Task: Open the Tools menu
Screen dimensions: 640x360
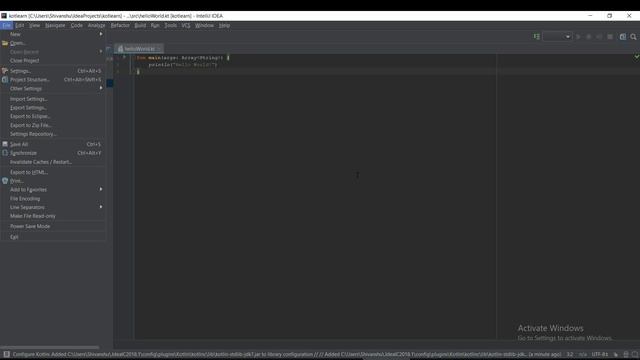Action: (x=171, y=25)
